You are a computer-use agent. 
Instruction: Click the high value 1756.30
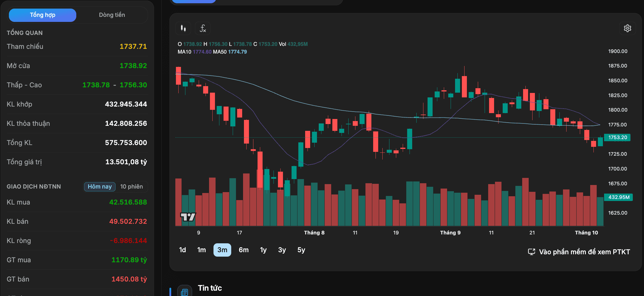pyautogui.click(x=133, y=85)
